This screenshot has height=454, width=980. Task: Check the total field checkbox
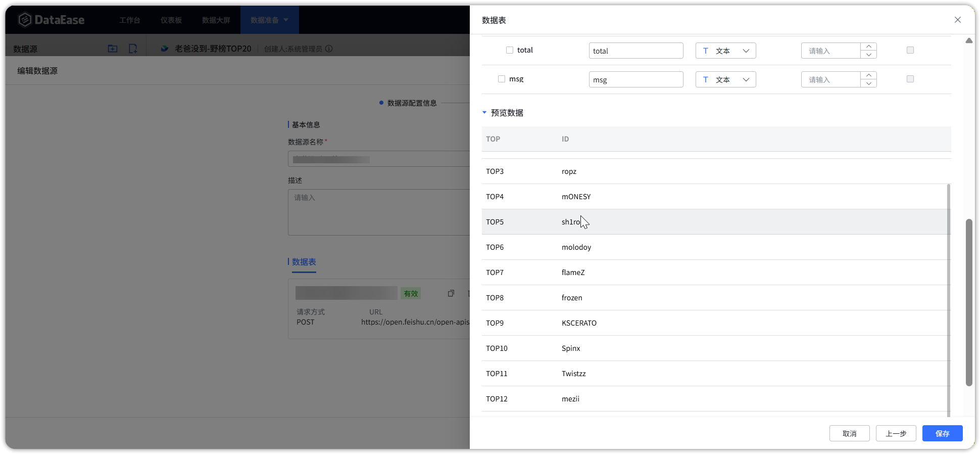(x=510, y=50)
